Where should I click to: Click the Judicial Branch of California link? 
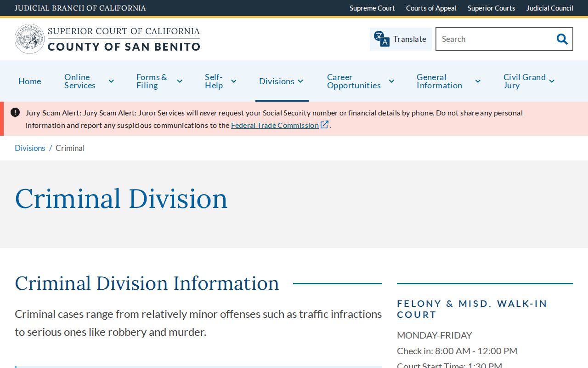[x=80, y=8]
